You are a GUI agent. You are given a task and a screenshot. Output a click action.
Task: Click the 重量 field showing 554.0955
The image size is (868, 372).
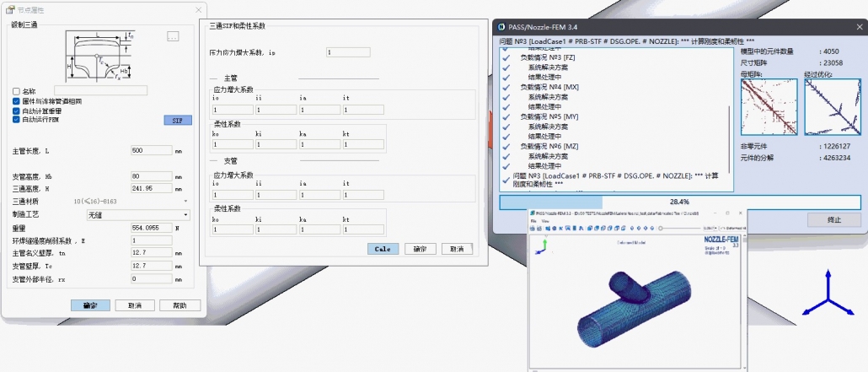[152, 228]
